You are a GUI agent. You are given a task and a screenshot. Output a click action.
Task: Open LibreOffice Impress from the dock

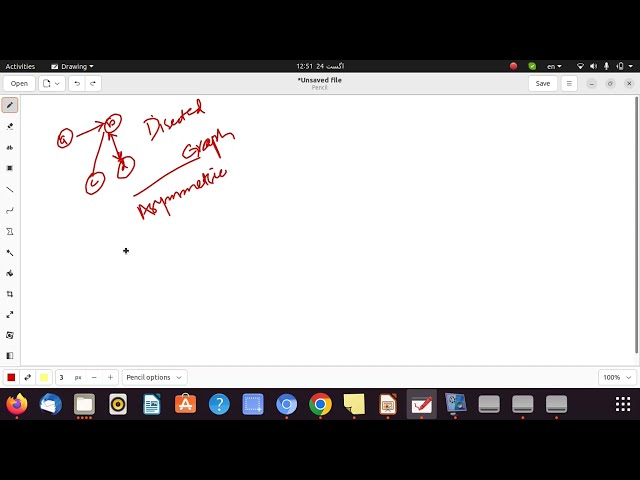click(388, 404)
